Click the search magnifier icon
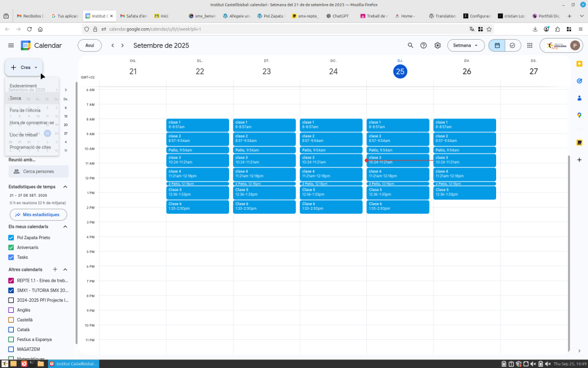The width and height of the screenshot is (588, 368). click(x=410, y=45)
